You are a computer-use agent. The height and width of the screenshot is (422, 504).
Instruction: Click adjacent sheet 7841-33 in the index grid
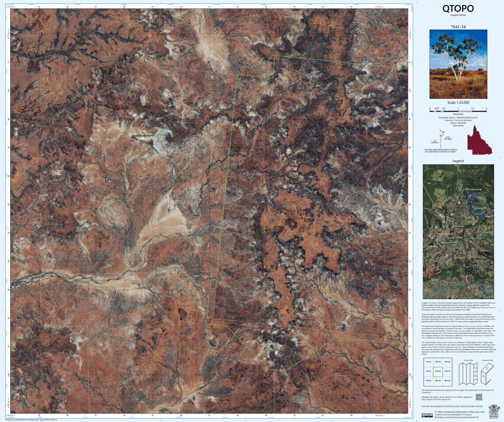(438, 381)
